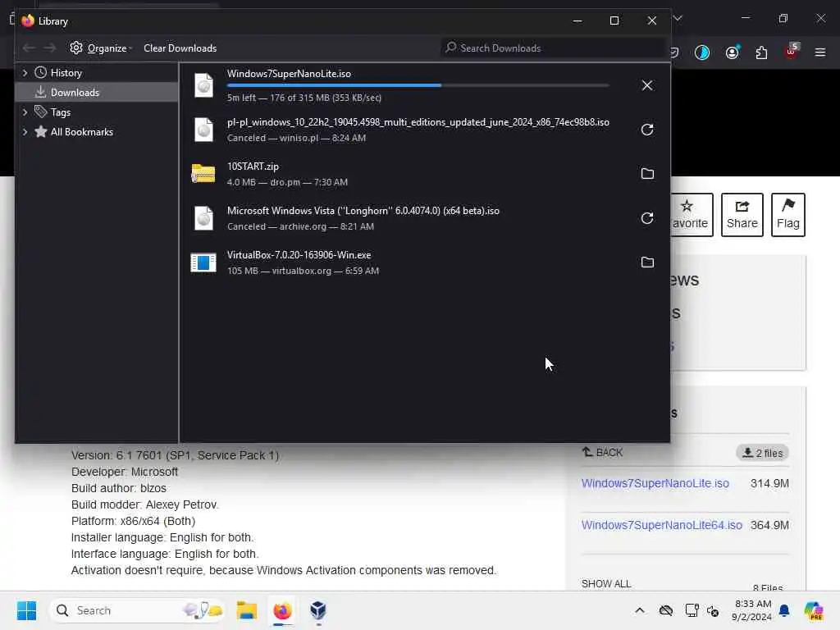Click the blue half-circle extension icon

[702, 52]
